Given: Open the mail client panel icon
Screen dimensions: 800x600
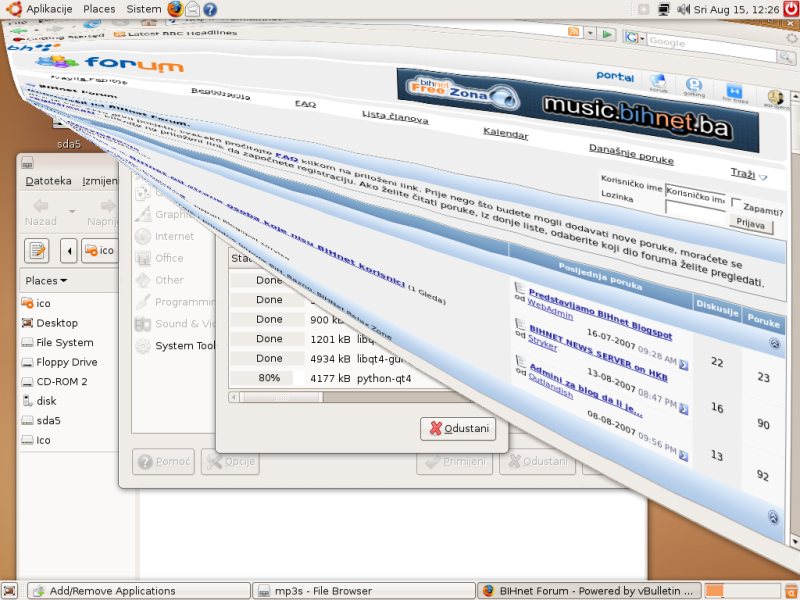Looking at the screenshot, I should [x=192, y=9].
